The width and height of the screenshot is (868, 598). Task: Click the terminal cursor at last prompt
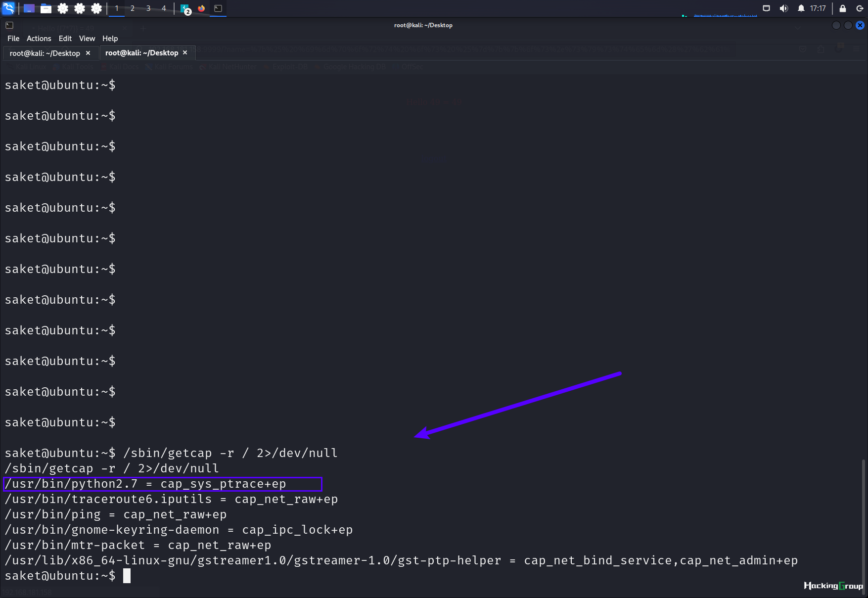127,576
